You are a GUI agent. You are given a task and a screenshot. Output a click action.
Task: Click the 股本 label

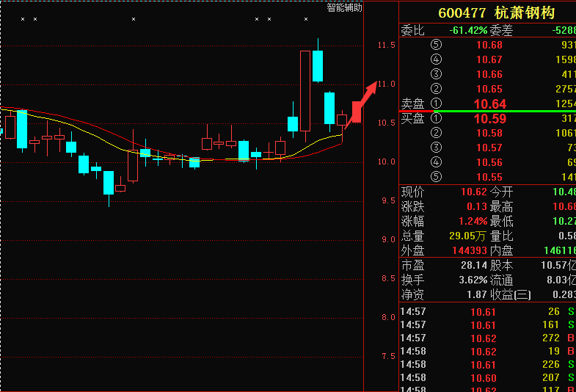[501, 265]
